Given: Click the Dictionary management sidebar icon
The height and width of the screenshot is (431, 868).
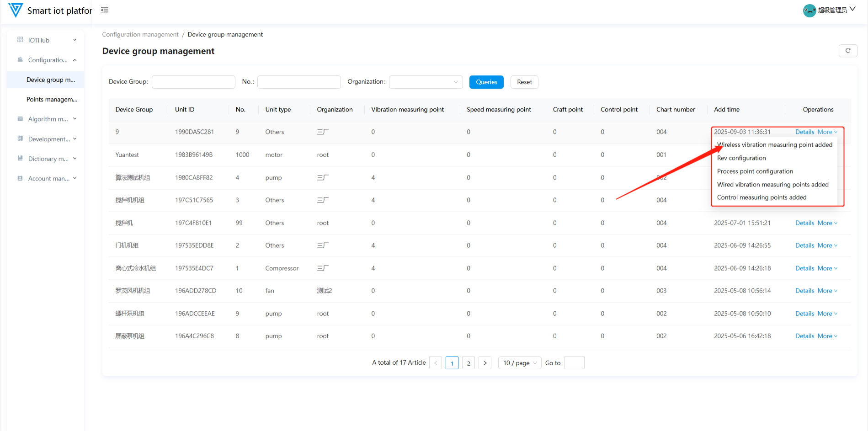Looking at the screenshot, I should [20, 159].
